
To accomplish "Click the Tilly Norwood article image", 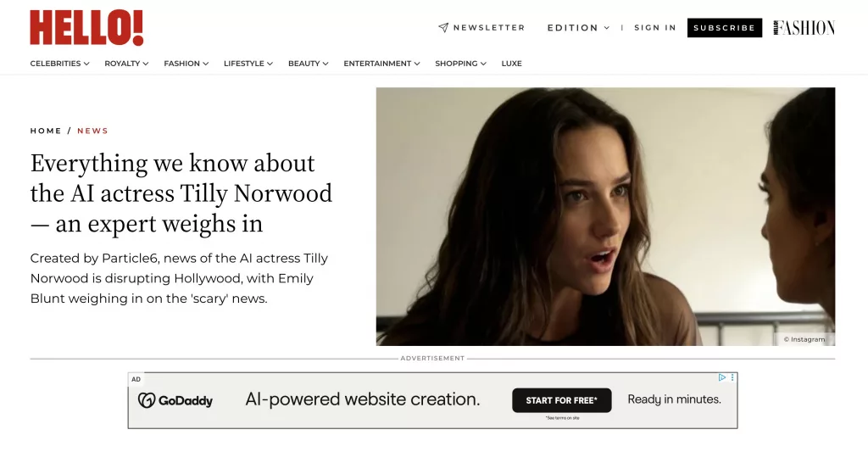I will 605,216.
